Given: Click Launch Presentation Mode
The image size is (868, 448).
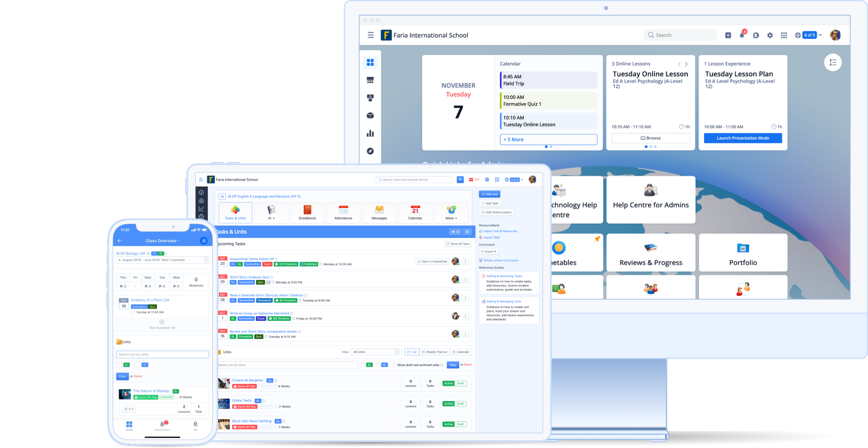Looking at the screenshot, I should point(742,138).
